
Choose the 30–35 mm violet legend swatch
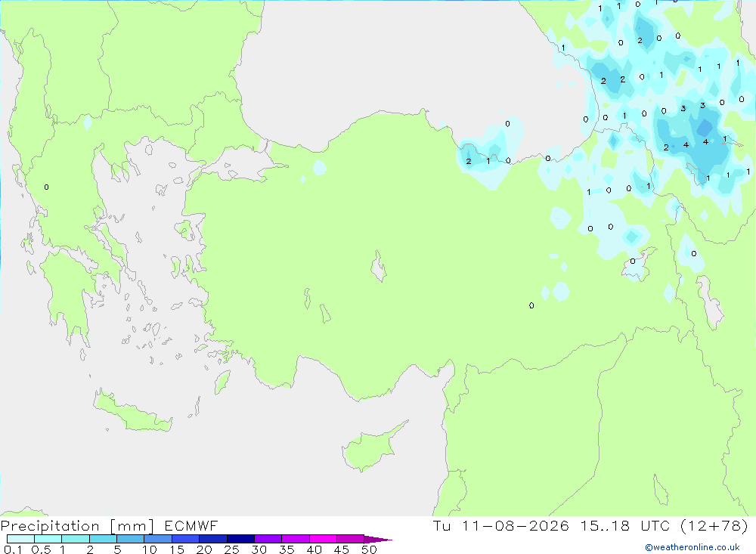tap(268, 539)
